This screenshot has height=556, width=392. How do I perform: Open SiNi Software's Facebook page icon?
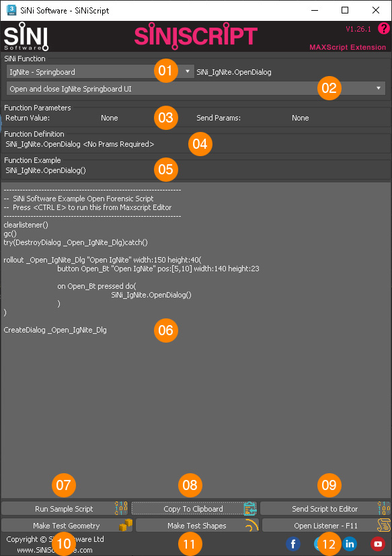[x=293, y=543]
